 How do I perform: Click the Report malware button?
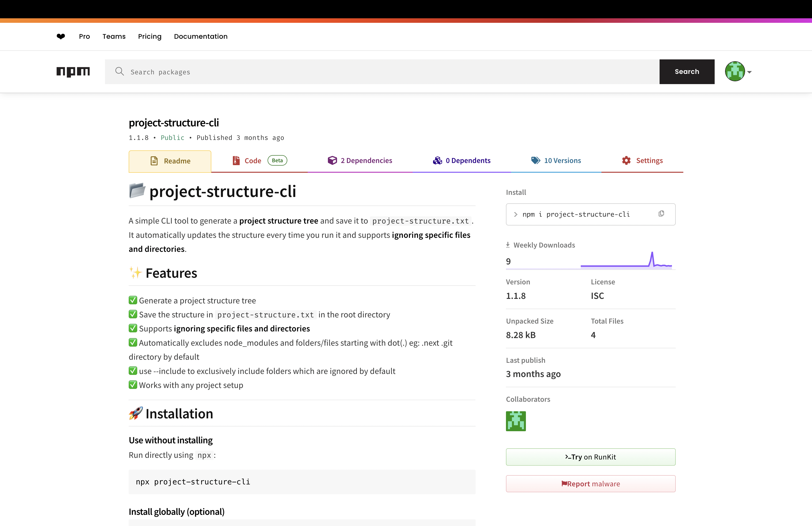click(590, 484)
